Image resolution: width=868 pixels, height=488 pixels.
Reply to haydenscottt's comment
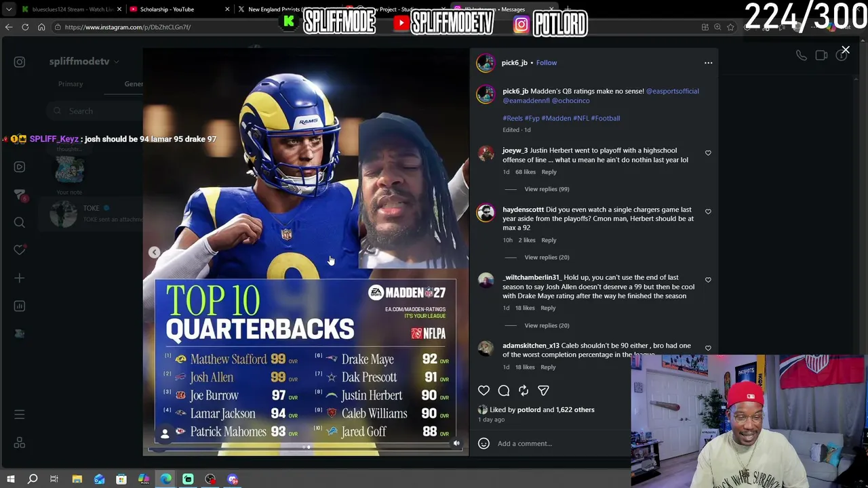[x=549, y=240]
